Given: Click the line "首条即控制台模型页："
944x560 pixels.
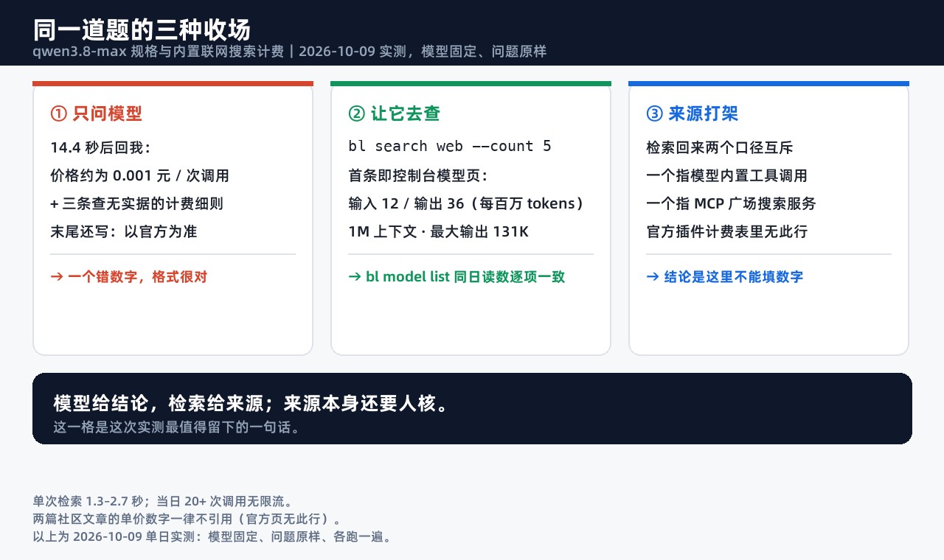Looking at the screenshot, I should tap(418, 175).
